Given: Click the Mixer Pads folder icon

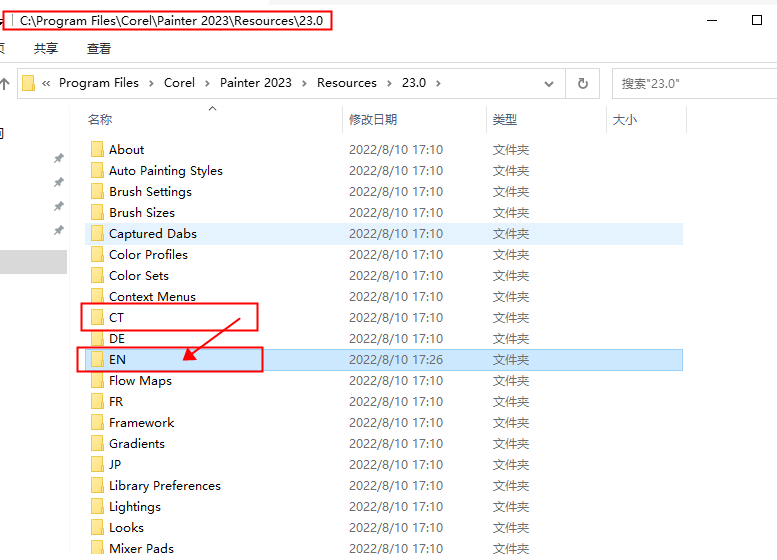Looking at the screenshot, I should coord(97,548).
